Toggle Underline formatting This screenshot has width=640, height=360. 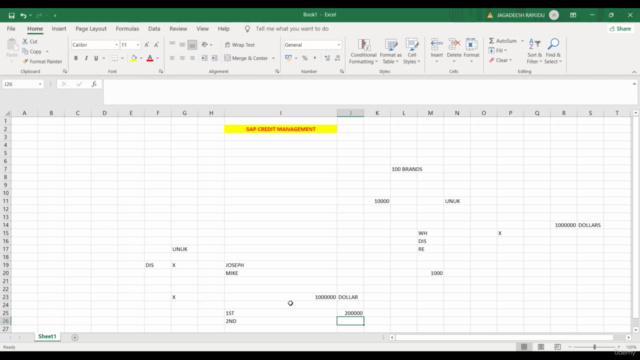pyautogui.click(x=96, y=58)
